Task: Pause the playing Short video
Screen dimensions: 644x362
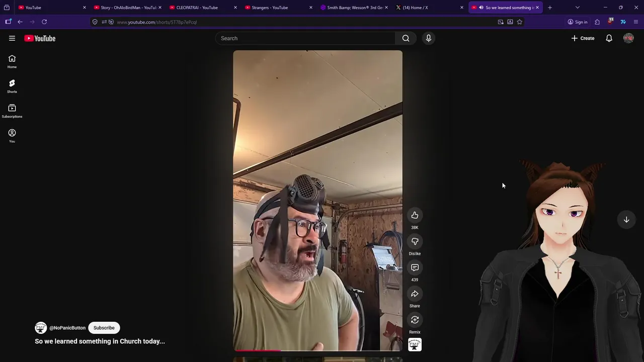Action: [317, 200]
